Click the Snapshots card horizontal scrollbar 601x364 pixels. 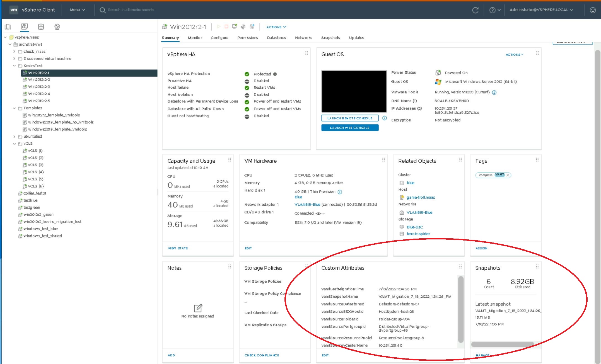click(x=503, y=344)
